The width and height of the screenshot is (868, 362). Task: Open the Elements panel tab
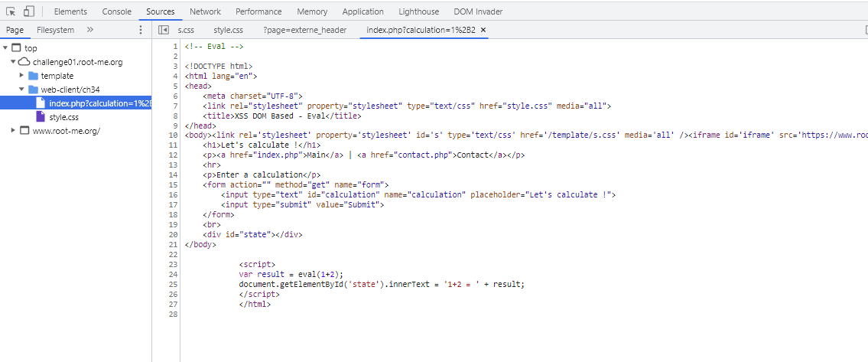(70, 11)
